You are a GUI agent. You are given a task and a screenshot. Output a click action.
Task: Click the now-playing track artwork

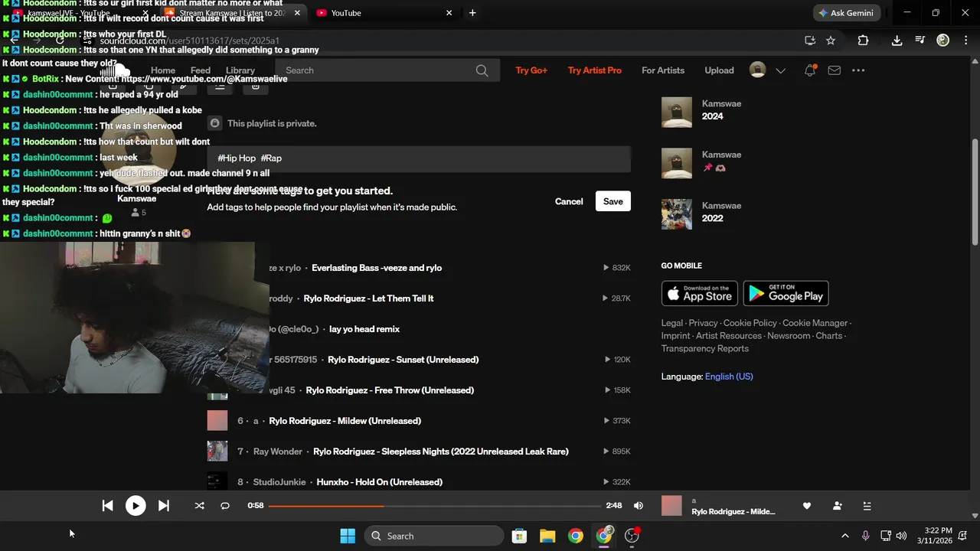(671, 506)
